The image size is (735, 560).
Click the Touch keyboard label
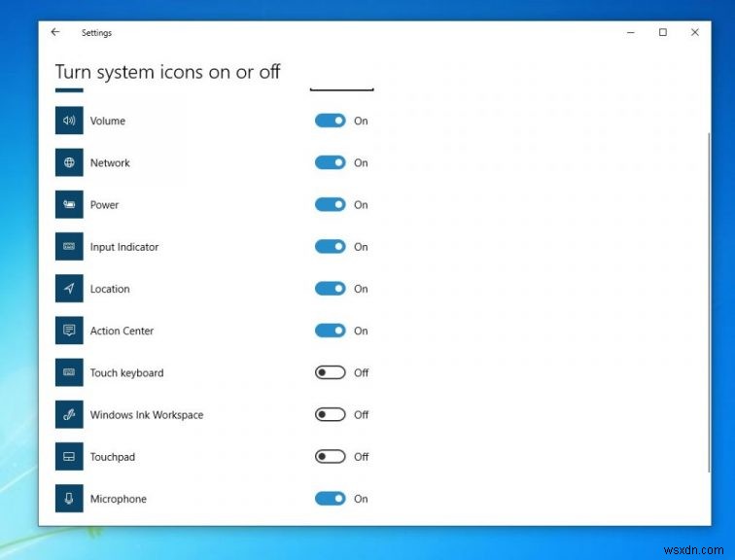point(126,373)
